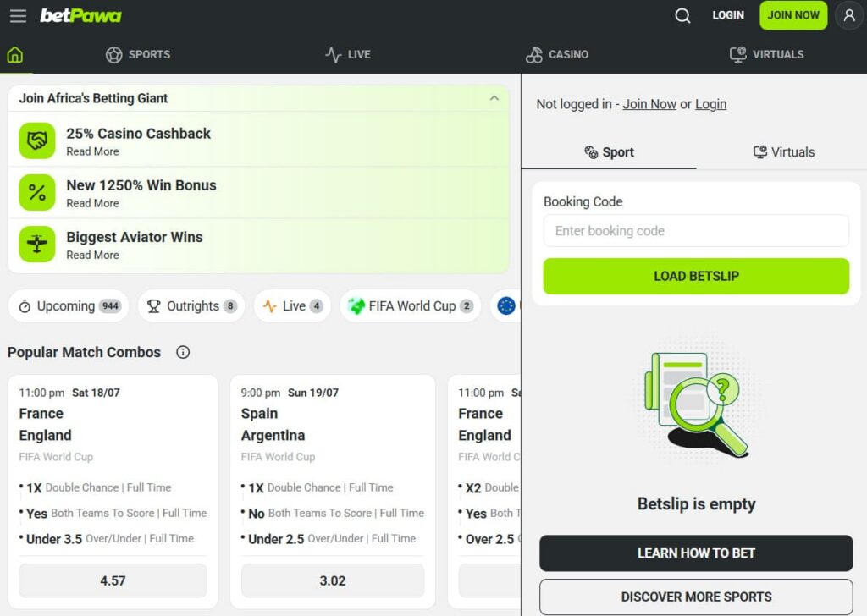Click the Casino Cashback handshake icon
The image size is (867, 616).
pos(37,140)
